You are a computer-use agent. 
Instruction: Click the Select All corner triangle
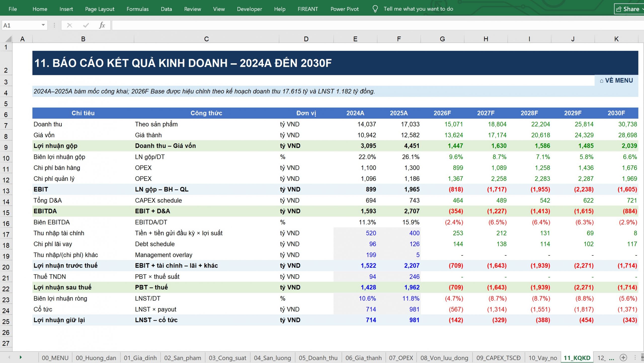pyautogui.click(x=8, y=39)
